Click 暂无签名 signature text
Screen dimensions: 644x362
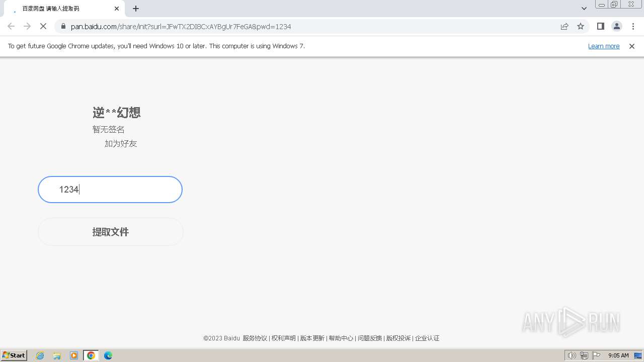[x=108, y=130]
